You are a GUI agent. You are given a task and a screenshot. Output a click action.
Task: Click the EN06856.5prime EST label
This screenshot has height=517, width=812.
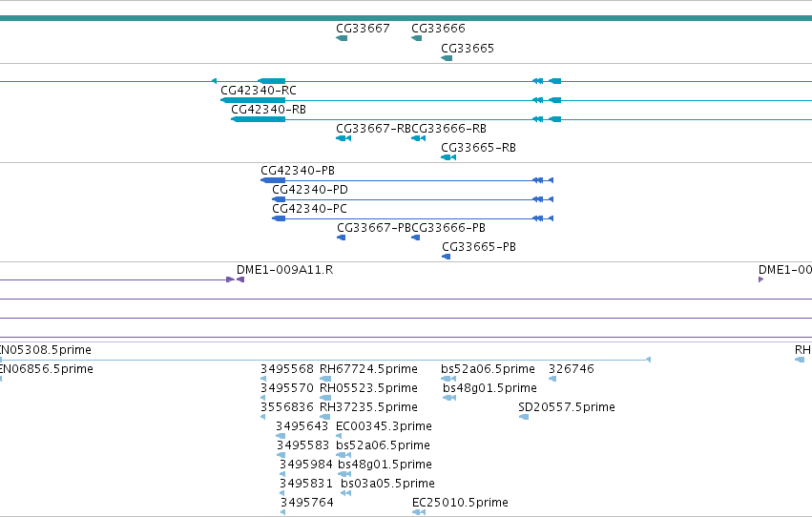(x=47, y=369)
